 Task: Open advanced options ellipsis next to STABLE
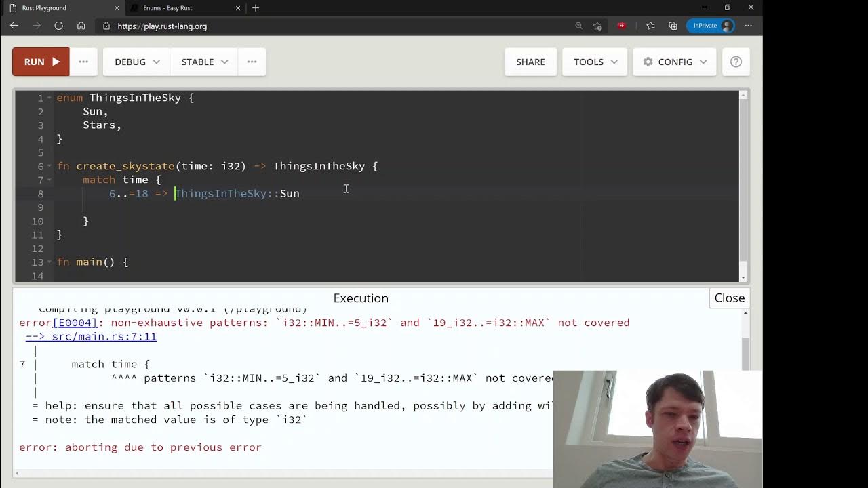pyautogui.click(x=252, y=62)
